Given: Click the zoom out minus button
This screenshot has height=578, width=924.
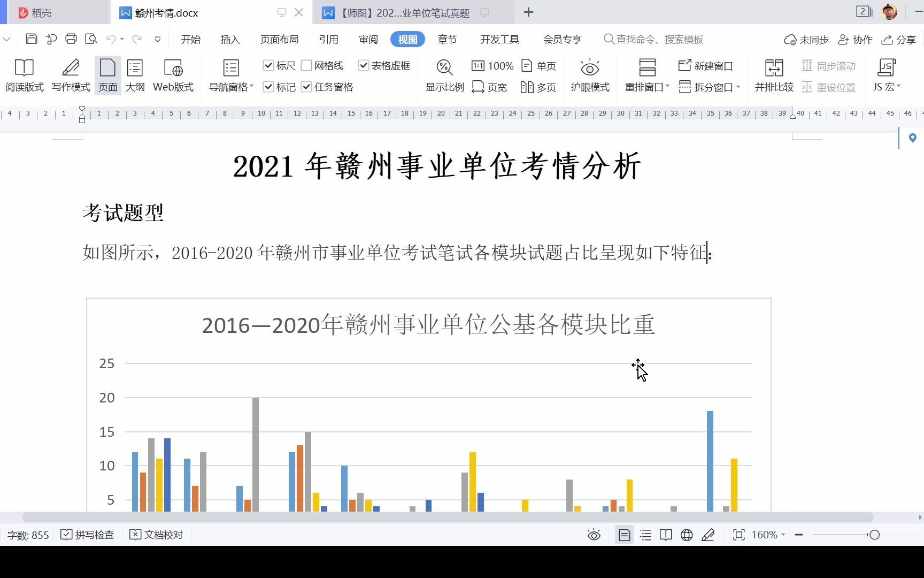Looking at the screenshot, I should click(x=799, y=535).
